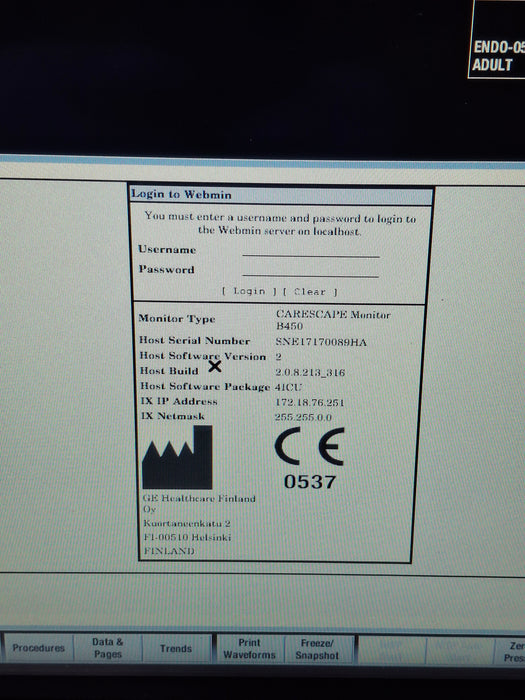Image resolution: width=525 pixels, height=700 pixels.
Task: Click the IX Netmask label
Action: click(172, 416)
